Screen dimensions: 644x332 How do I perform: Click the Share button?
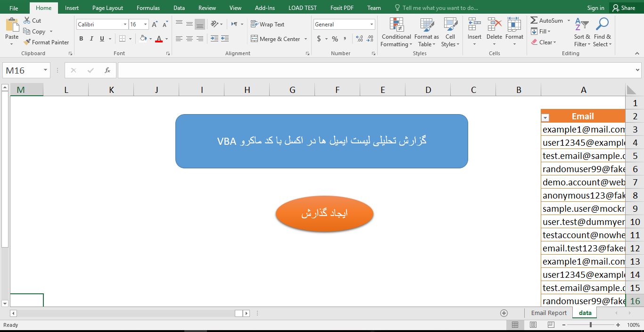624,8
